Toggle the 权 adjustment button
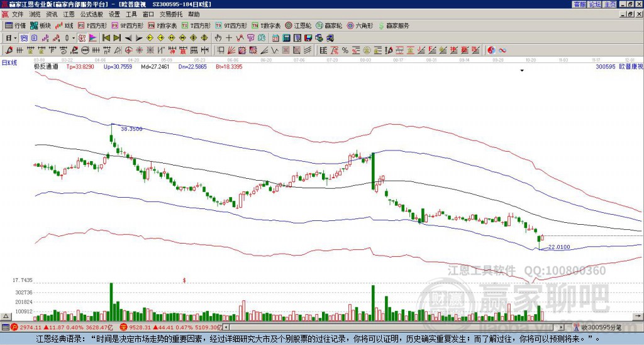This screenshot has height=345, width=644. tap(82, 38)
